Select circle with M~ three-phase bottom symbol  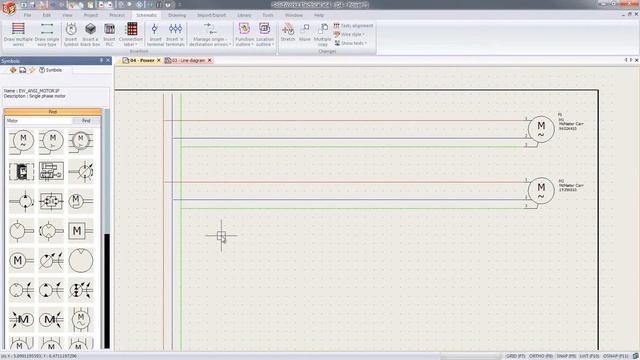(x=81, y=319)
